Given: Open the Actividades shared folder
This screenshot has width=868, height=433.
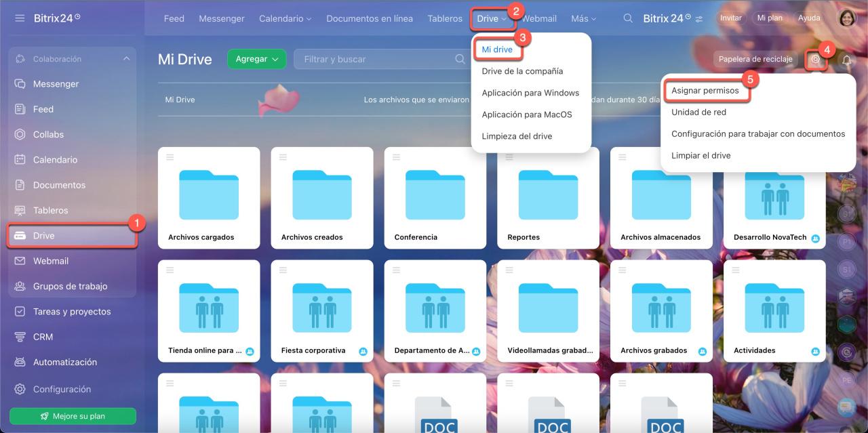Looking at the screenshot, I should point(774,311).
